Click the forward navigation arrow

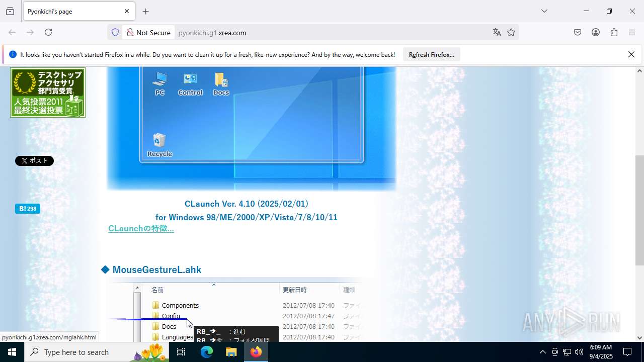[30, 32]
